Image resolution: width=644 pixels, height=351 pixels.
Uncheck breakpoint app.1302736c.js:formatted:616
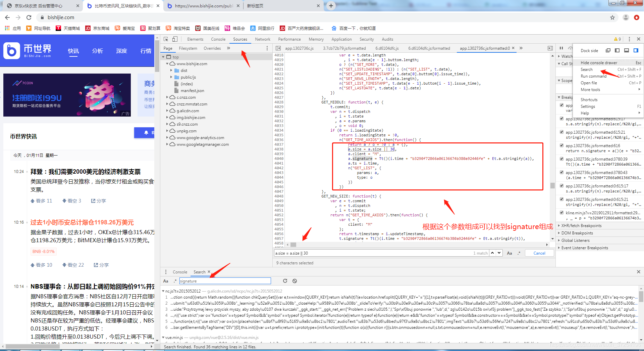pyautogui.click(x=561, y=145)
